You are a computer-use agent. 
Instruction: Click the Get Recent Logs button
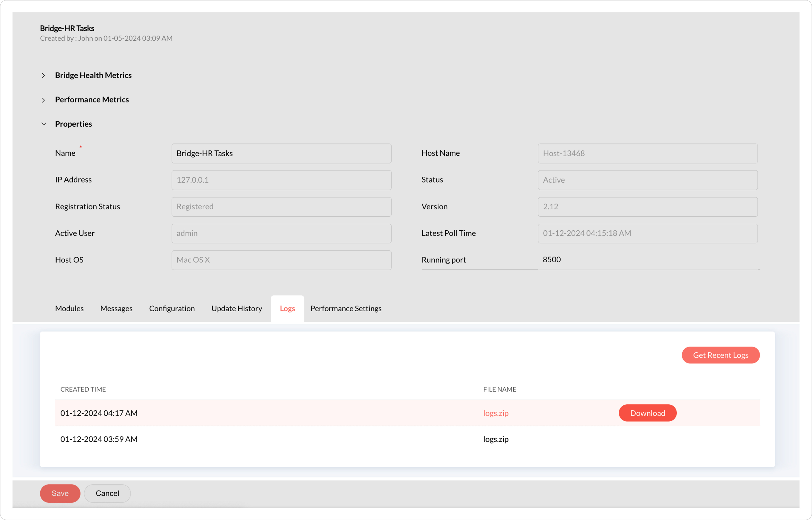pos(720,355)
